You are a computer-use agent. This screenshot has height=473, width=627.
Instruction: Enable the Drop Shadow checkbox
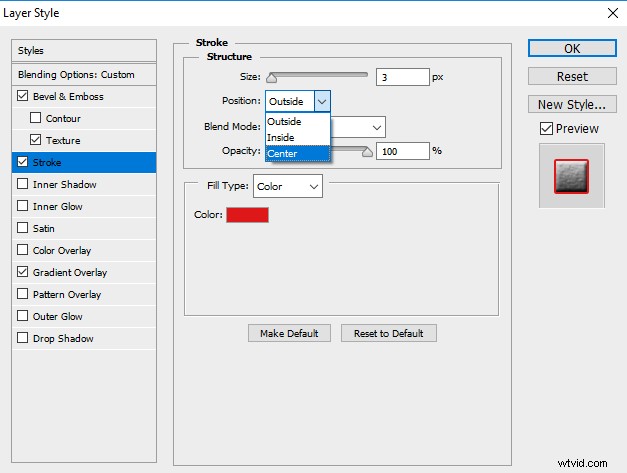tap(23, 338)
